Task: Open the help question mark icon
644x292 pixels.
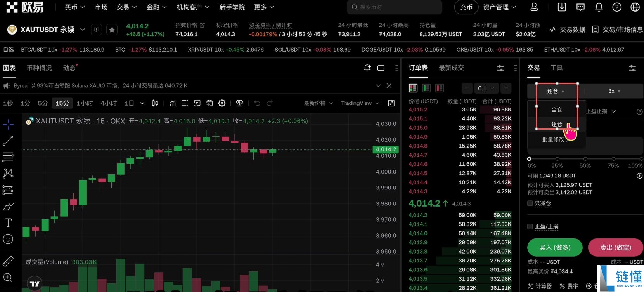Action: pyautogui.click(x=617, y=7)
